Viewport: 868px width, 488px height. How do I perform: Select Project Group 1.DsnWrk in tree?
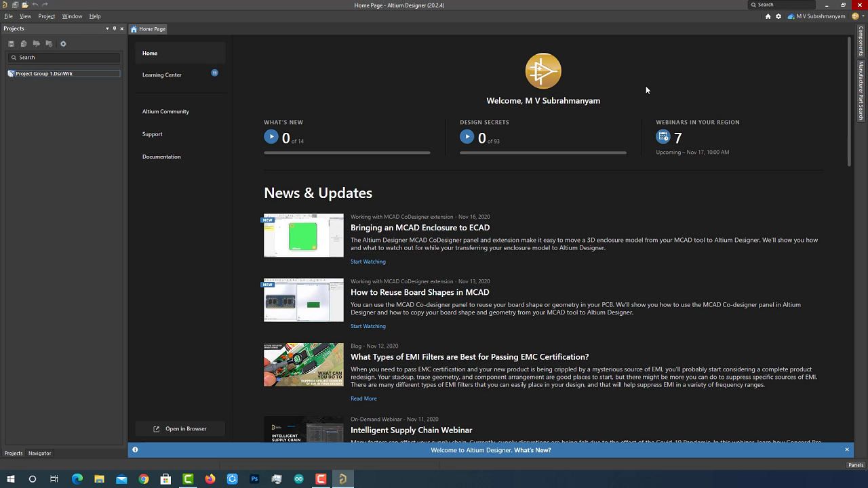[64, 73]
